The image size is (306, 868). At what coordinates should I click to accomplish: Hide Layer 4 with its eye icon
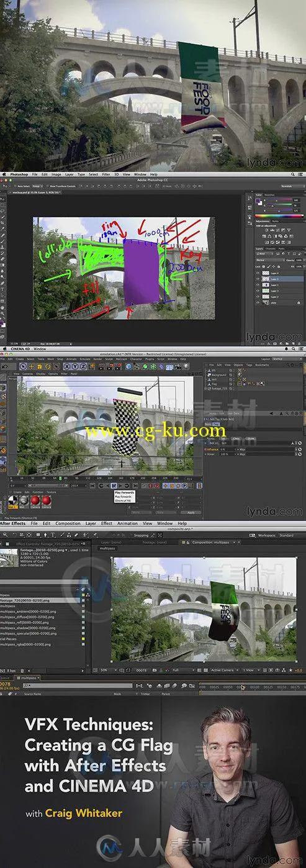pos(258,273)
